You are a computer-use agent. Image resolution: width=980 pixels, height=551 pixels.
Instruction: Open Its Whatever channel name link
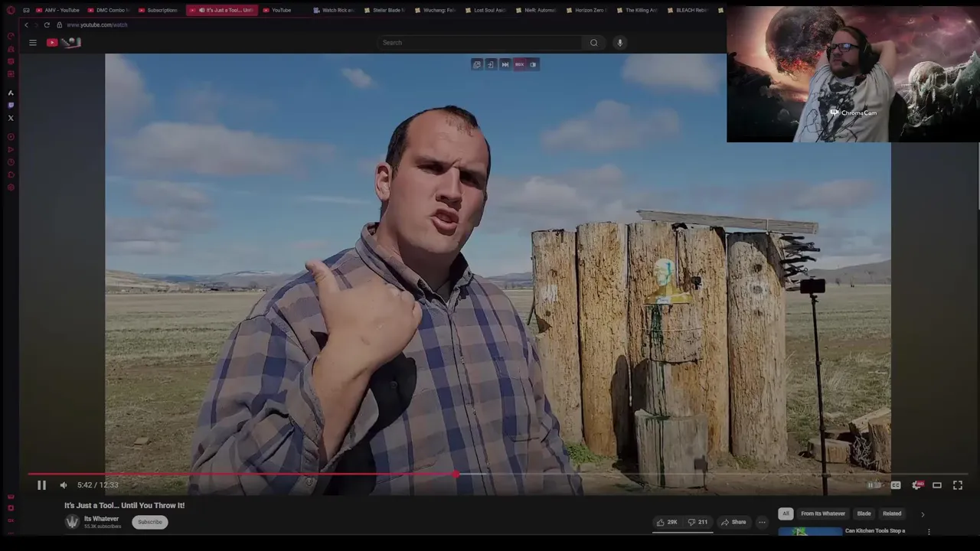click(x=101, y=519)
